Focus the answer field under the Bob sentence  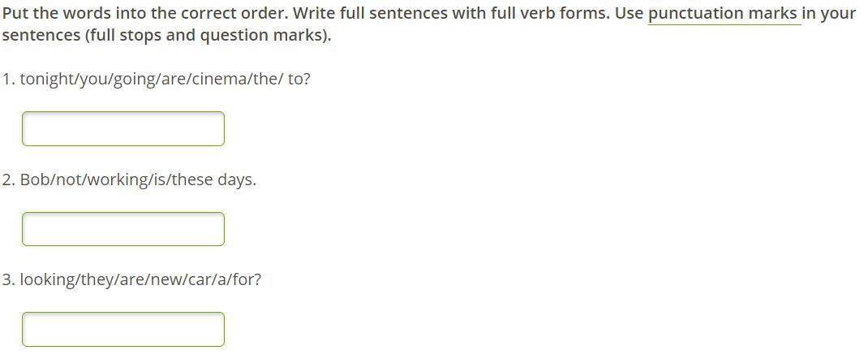(122, 229)
